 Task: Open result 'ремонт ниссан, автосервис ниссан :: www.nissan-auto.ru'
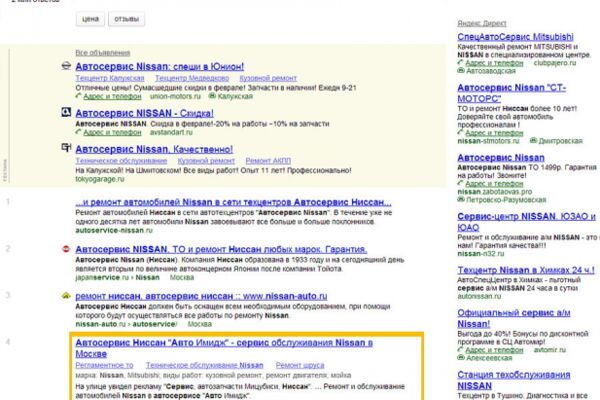201,296
